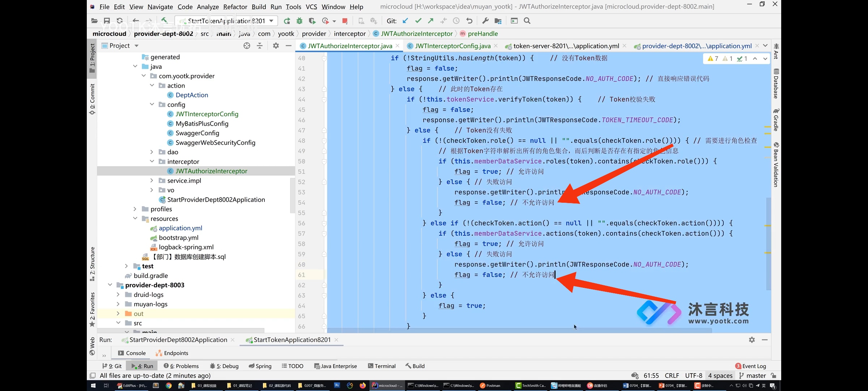Collapse the provider-dept-8003 module node
868x391 pixels.
coord(110,285)
